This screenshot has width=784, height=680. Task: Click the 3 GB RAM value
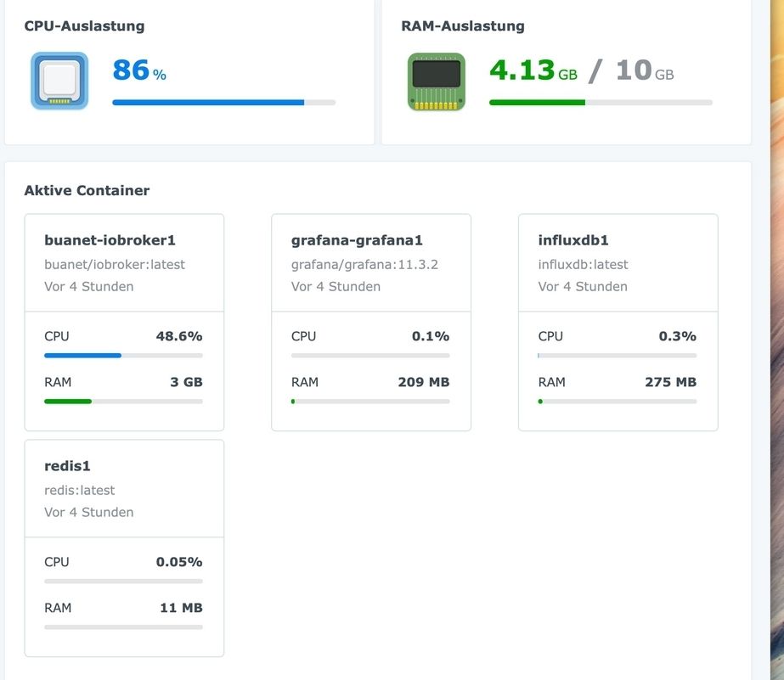(186, 382)
